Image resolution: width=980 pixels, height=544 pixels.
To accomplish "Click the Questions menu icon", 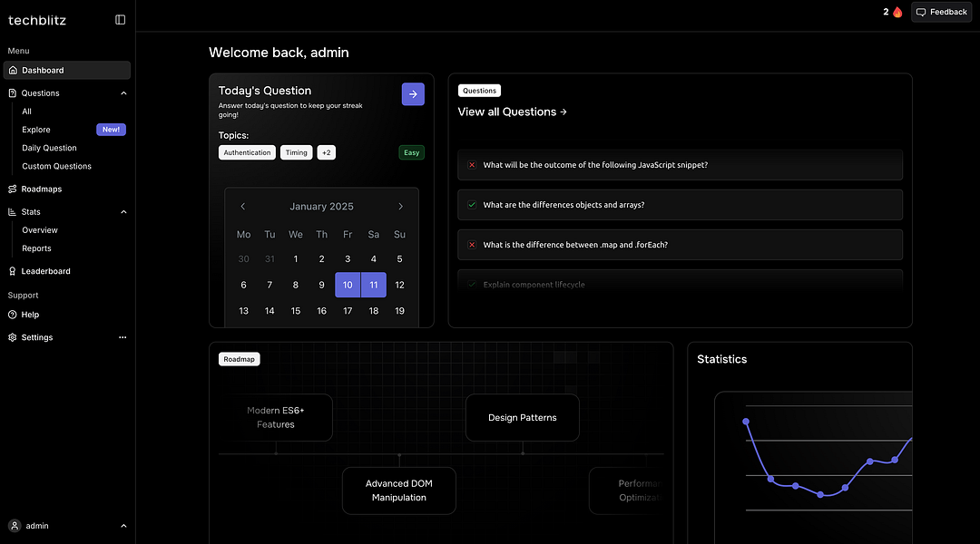I will point(13,93).
